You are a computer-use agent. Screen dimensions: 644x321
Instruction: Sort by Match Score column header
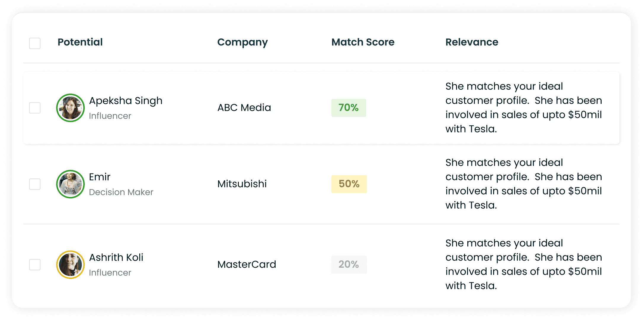[x=363, y=42]
